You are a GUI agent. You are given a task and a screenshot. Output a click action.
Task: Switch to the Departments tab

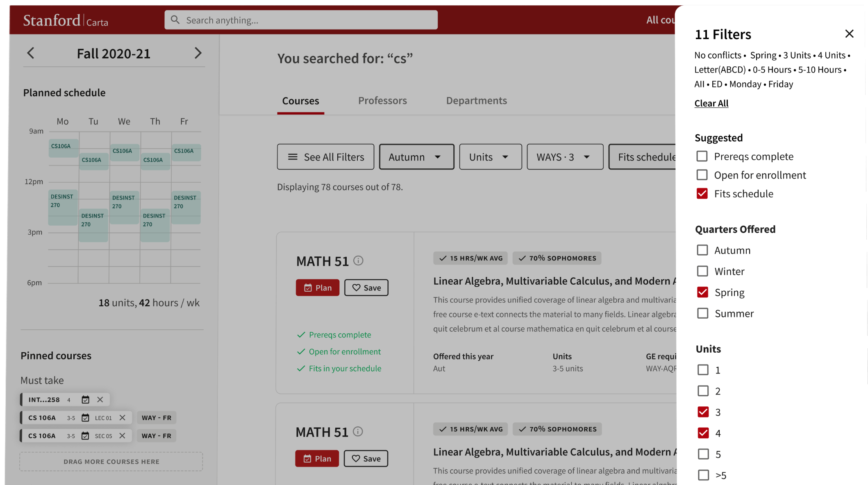tap(476, 101)
